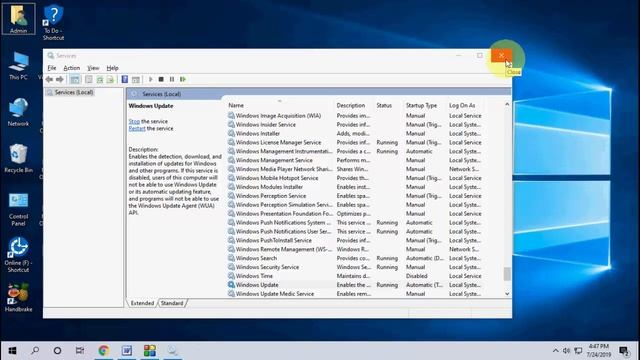Open Google Chrome from the taskbar
The width and height of the screenshot is (640, 360).
[x=104, y=351]
